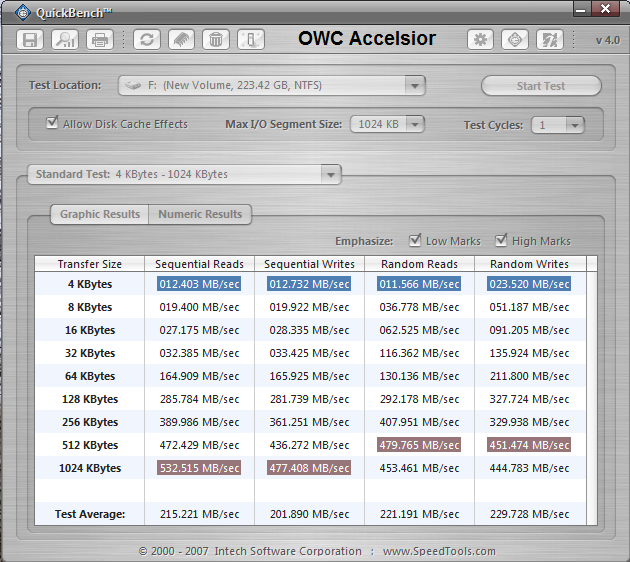The image size is (630, 562).
Task: Click the lifebuoy help icon
Action: pos(515,40)
